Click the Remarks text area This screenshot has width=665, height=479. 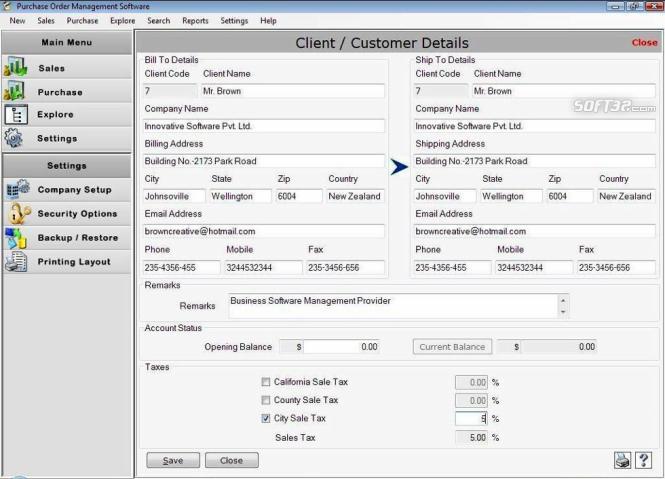(x=394, y=305)
